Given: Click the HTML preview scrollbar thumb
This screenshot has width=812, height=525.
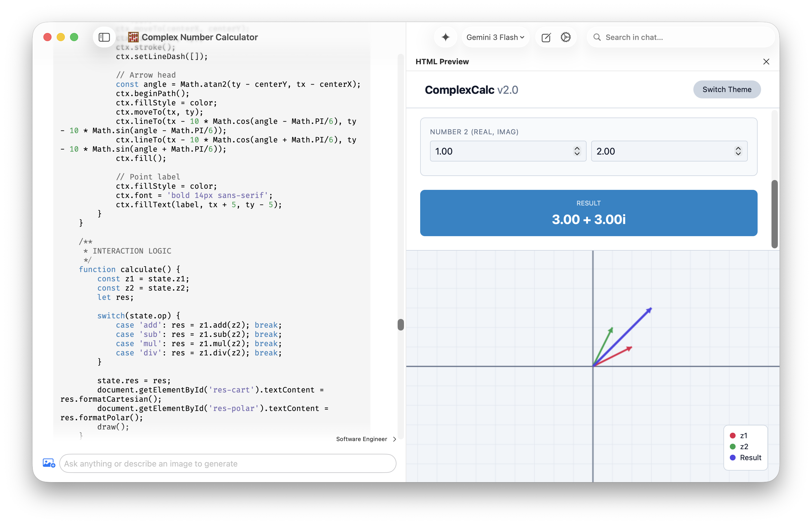Looking at the screenshot, I should click(774, 214).
